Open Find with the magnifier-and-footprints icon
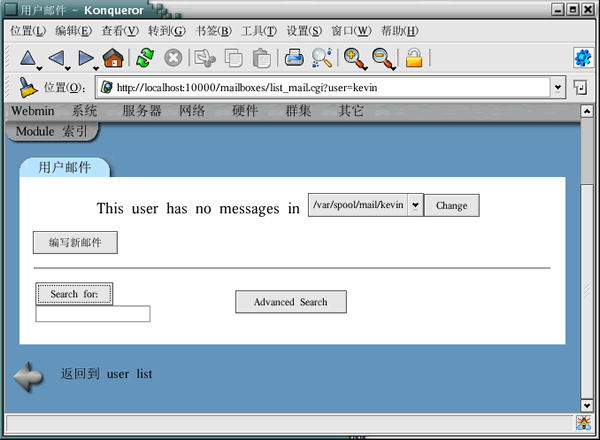600x440 pixels. point(322,58)
